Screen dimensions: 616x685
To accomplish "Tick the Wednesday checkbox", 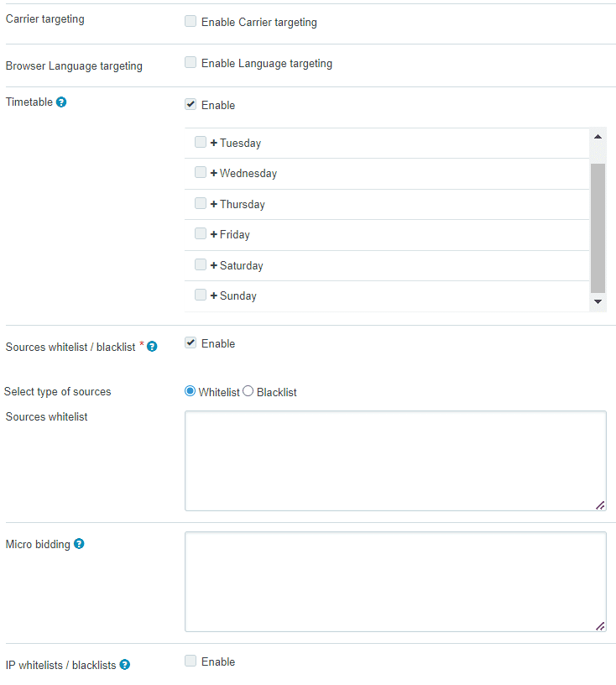I will coord(201,172).
